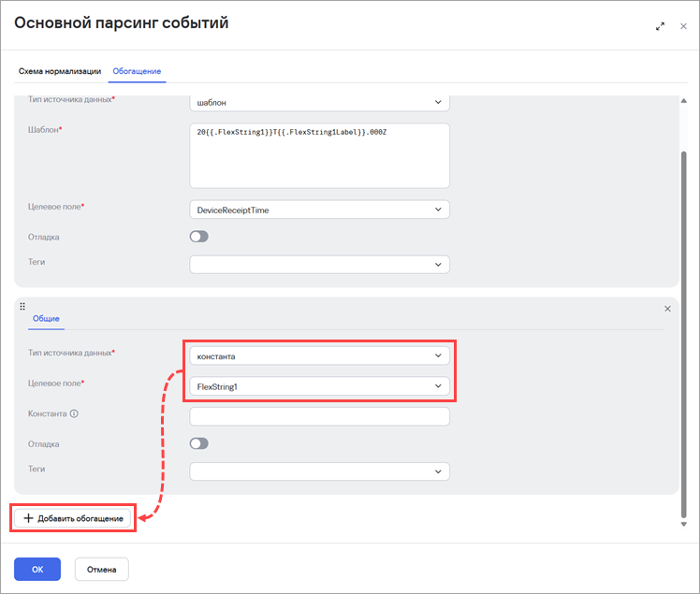Click the Константа input field
700x594 pixels.
[x=319, y=416]
